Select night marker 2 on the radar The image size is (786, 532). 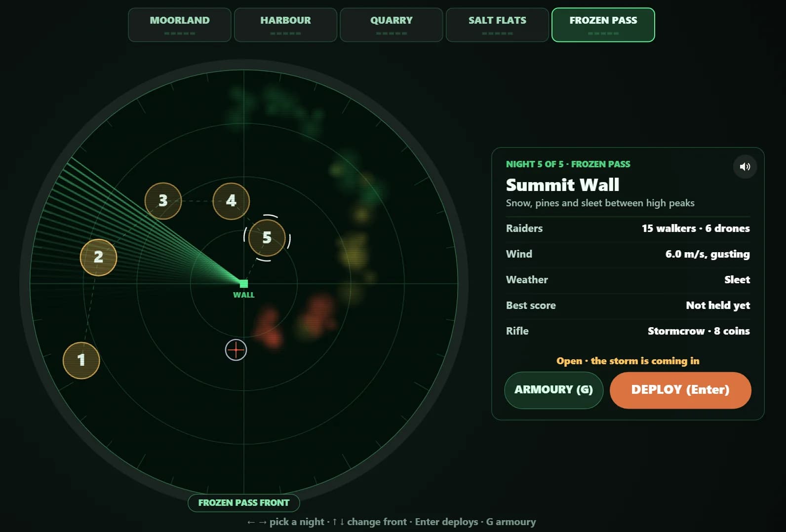pyautogui.click(x=98, y=257)
